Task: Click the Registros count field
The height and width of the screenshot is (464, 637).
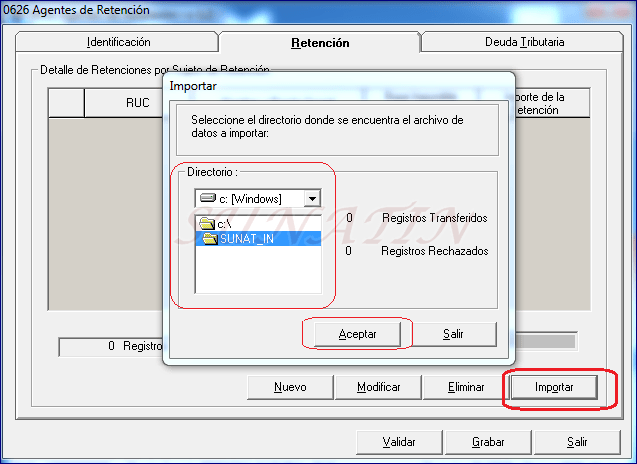Action: [110, 347]
